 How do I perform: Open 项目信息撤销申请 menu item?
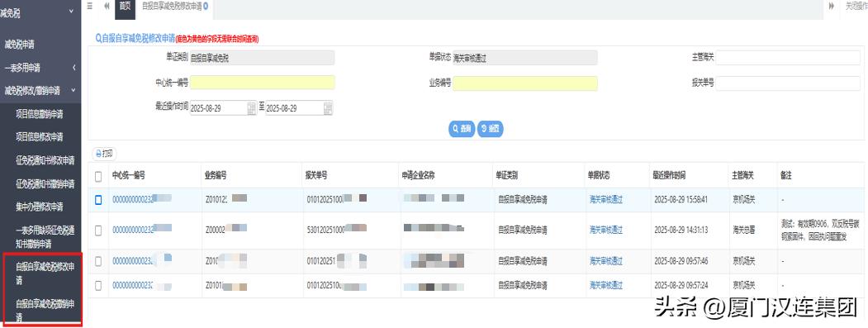point(40,114)
